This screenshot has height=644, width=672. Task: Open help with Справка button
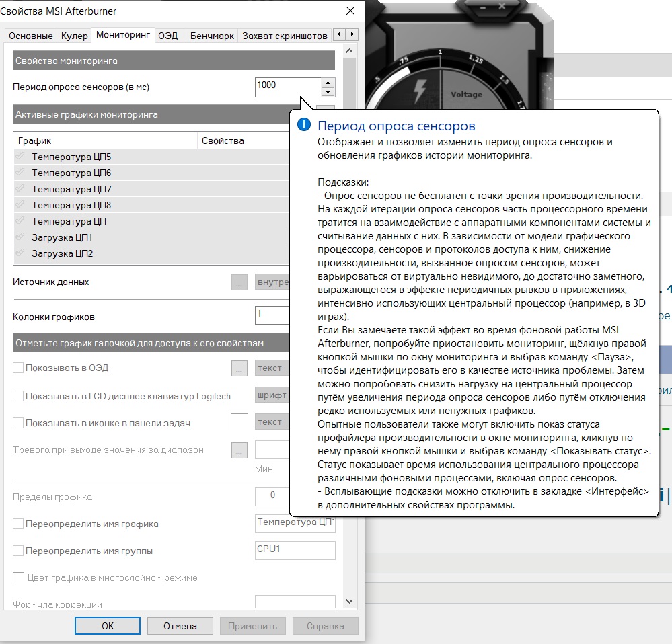tap(326, 626)
